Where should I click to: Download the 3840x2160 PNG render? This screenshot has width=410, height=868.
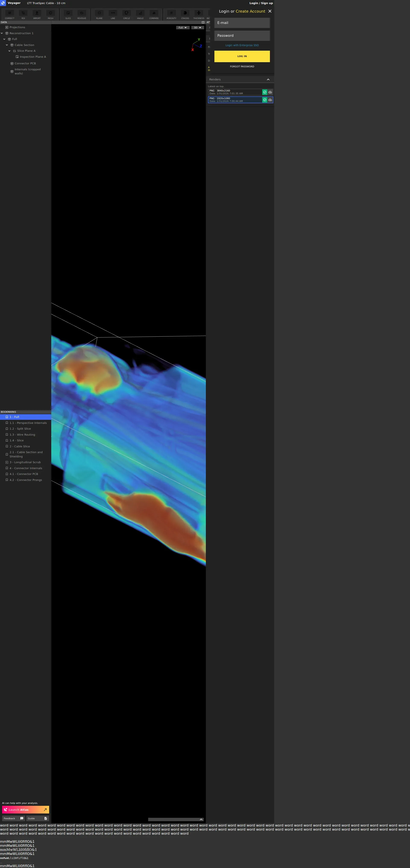pyautogui.click(x=270, y=92)
